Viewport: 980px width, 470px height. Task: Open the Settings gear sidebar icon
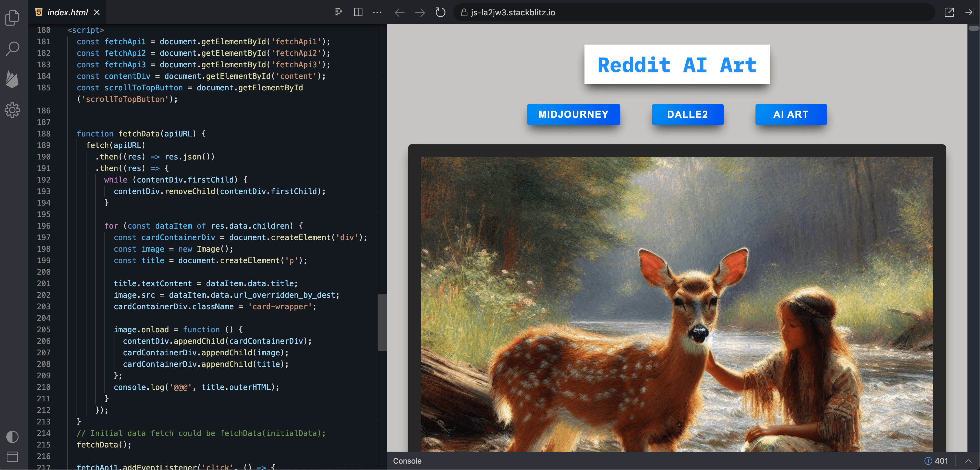pos(12,110)
